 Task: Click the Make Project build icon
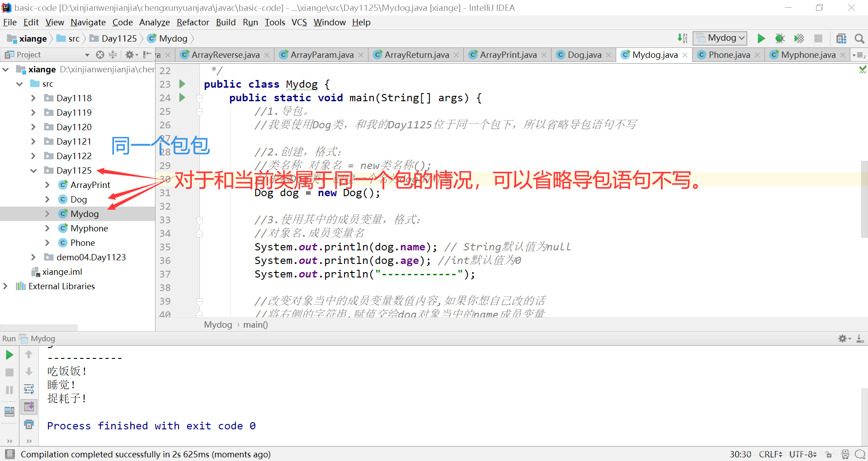pyautogui.click(x=682, y=38)
